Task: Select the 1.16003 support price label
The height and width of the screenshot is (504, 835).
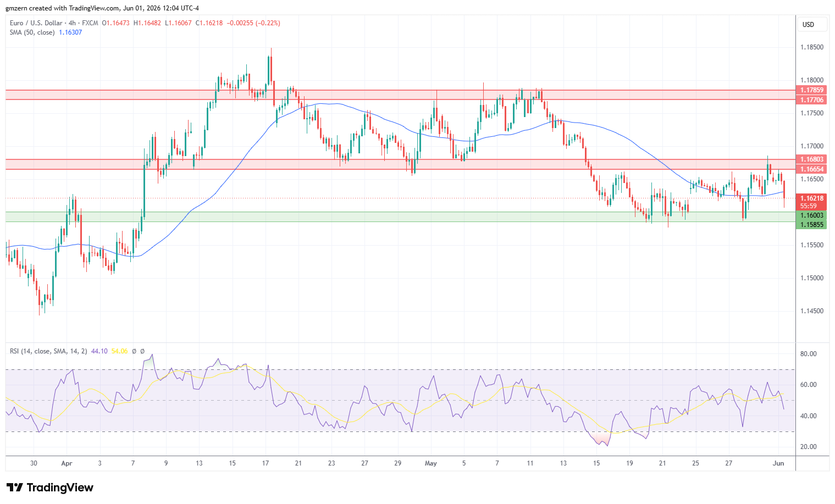Action: point(812,216)
